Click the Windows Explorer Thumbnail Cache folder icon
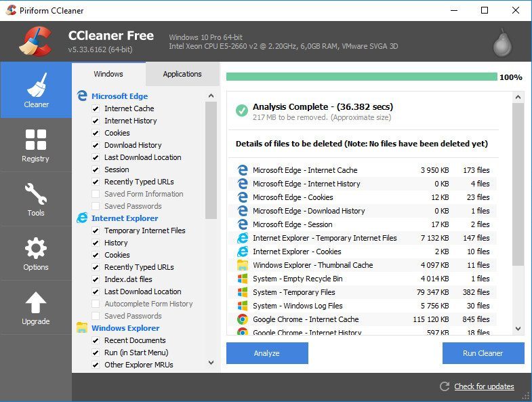The width and height of the screenshot is (532, 402). click(x=243, y=265)
